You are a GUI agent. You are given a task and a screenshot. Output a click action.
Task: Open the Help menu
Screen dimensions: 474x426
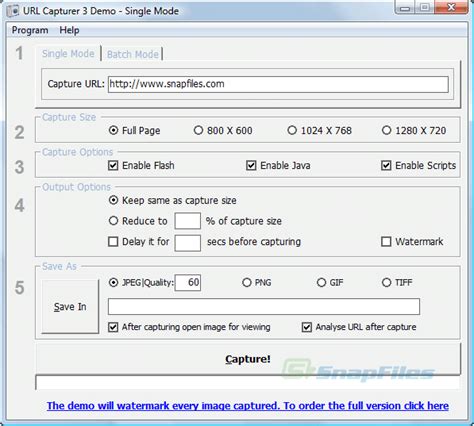(x=69, y=30)
